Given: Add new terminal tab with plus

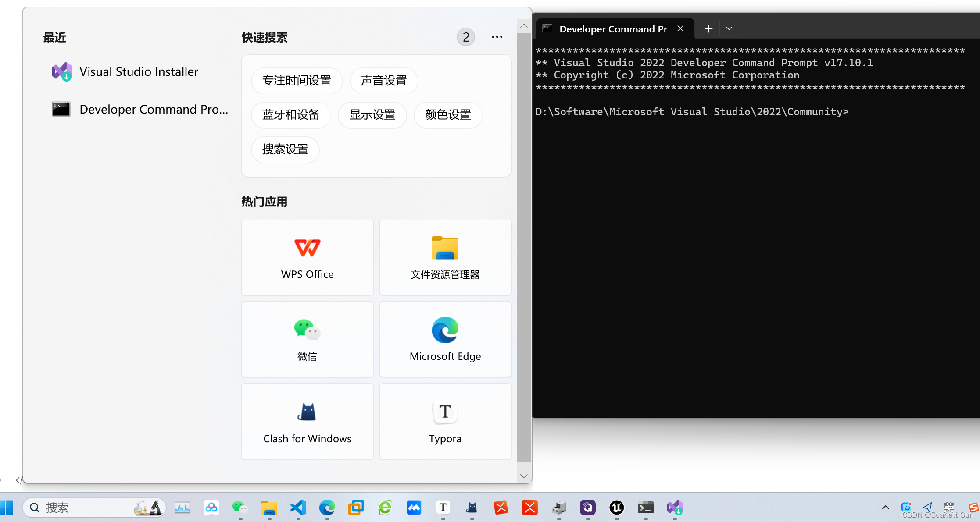Looking at the screenshot, I should (708, 28).
